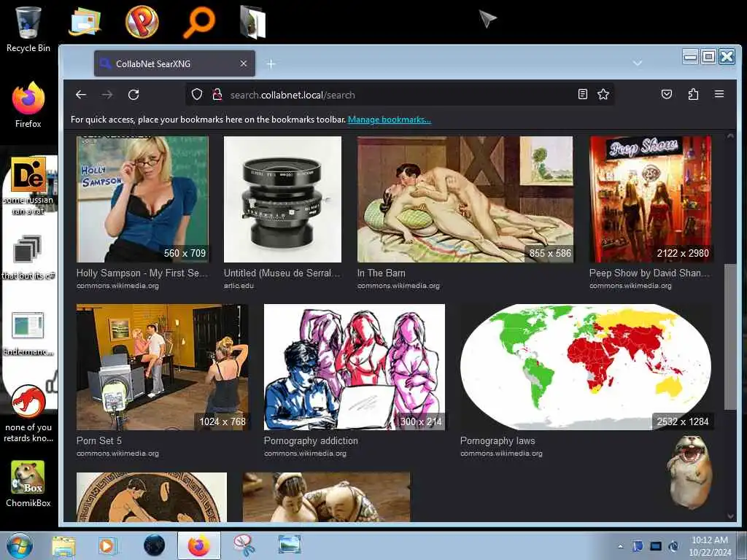Image resolution: width=747 pixels, height=560 pixels.
Task: View site security padlock info
Action: click(217, 95)
